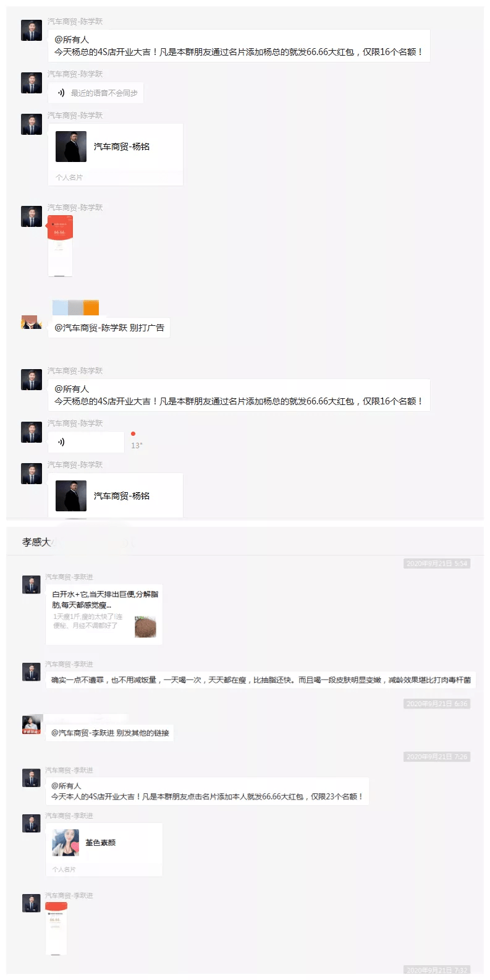The image size is (490, 980).
Task: Click the 堇色素颜 profile picture
Action: pyautogui.click(x=65, y=843)
